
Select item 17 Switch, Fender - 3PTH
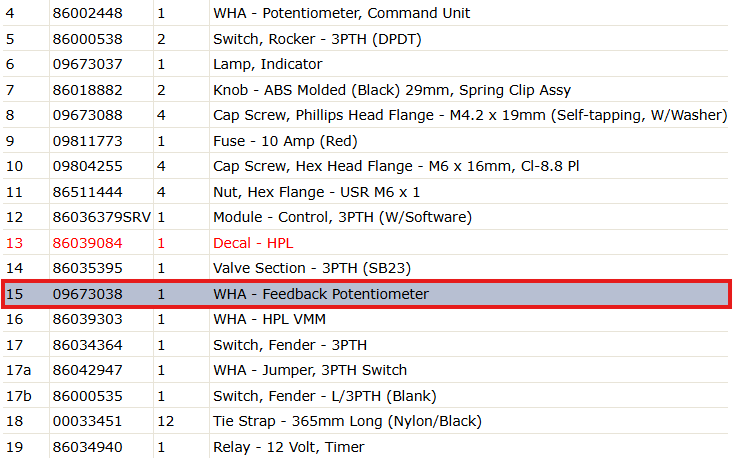[366, 345]
